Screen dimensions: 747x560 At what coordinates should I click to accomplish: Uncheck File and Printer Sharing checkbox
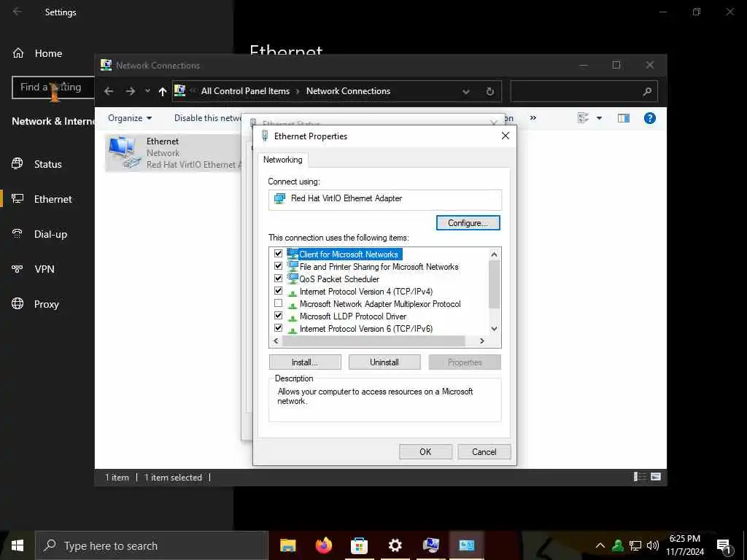pyautogui.click(x=278, y=266)
